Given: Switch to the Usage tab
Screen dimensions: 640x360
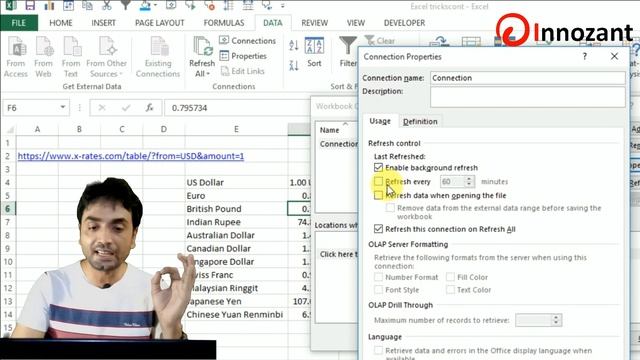Looking at the screenshot, I should 380,121.
